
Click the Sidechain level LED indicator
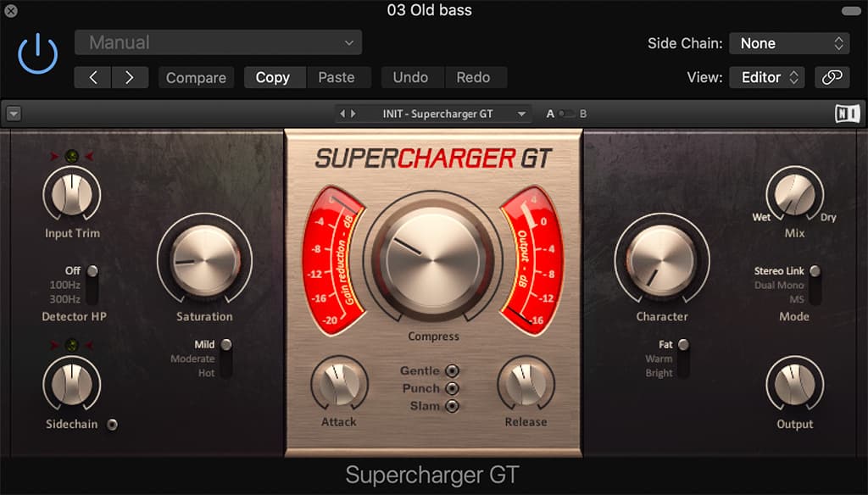point(71,346)
